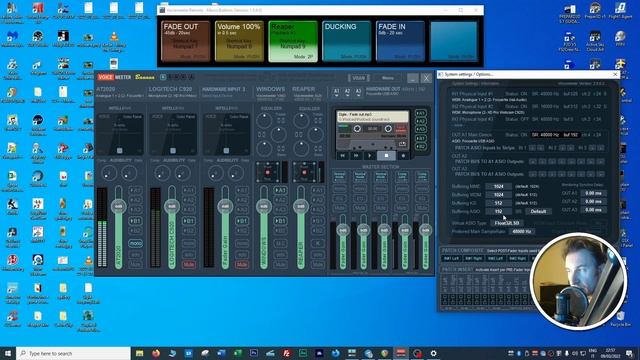The image size is (640, 360).
Task: Click the cassette stop button
Action: click(x=386, y=156)
